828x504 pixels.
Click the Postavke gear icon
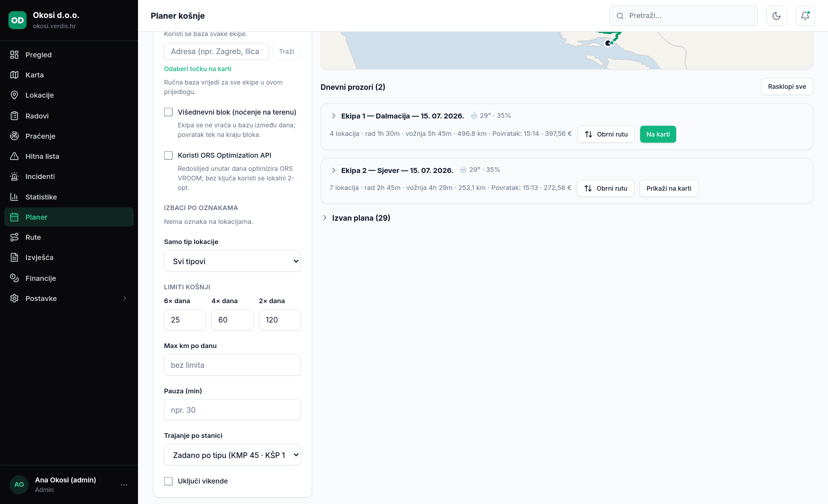(x=14, y=298)
